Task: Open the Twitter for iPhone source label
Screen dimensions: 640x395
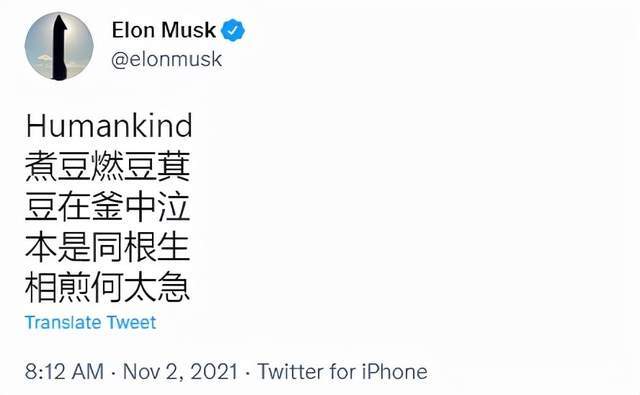Action: tap(342, 372)
